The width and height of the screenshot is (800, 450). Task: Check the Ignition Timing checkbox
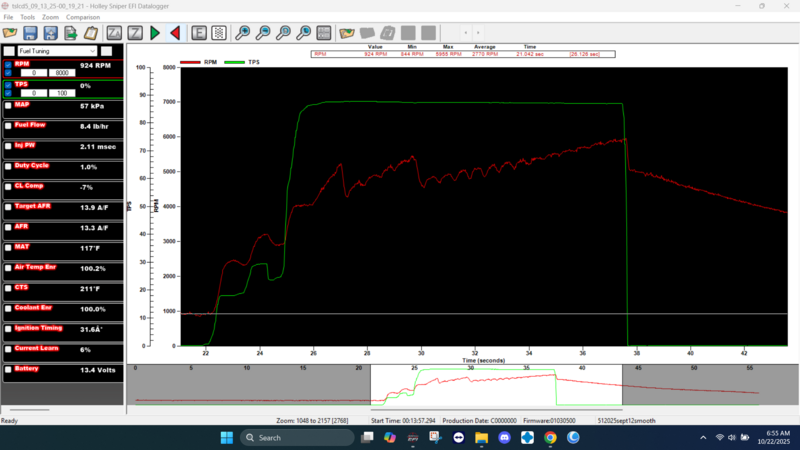click(9, 328)
